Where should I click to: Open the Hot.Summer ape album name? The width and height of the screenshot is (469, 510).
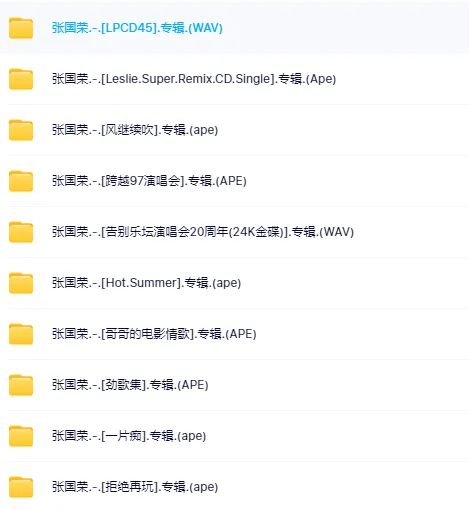click(x=146, y=283)
